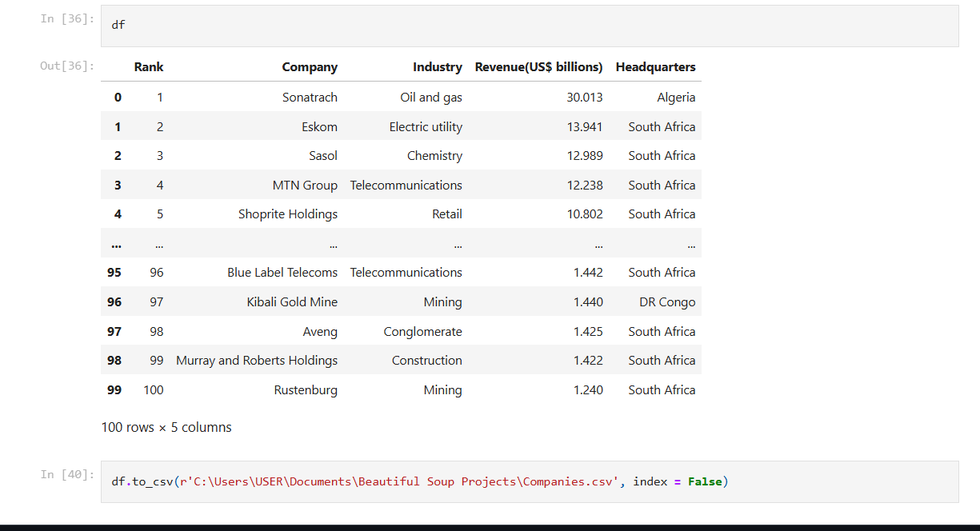This screenshot has height=531, width=980.
Task: Click the Algeria headquarters cell
Action: pos(676,98)
